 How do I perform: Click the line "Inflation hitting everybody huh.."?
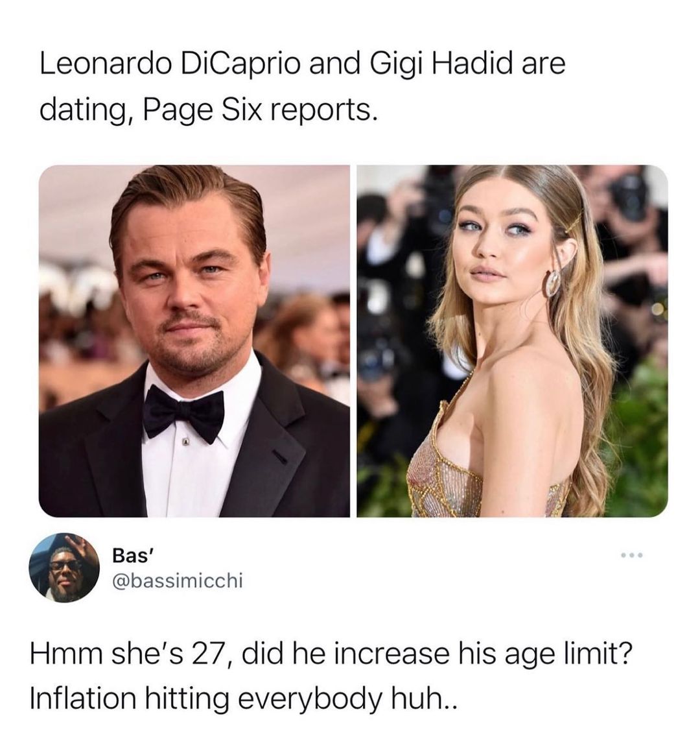(244, 698)
